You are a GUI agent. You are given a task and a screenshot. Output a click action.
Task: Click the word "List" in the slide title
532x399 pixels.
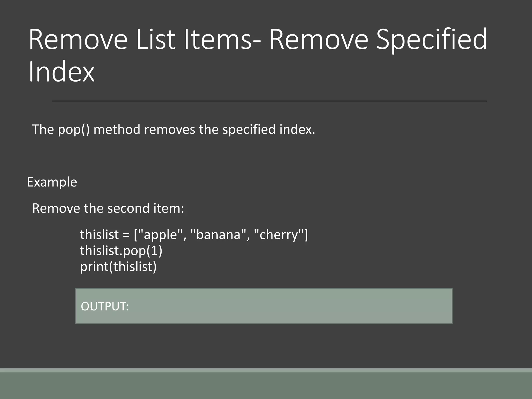coord(156,39)
